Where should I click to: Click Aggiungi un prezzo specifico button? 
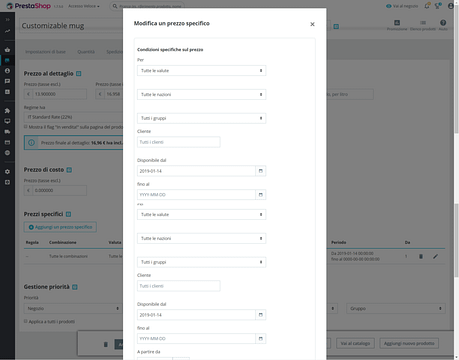60,227
